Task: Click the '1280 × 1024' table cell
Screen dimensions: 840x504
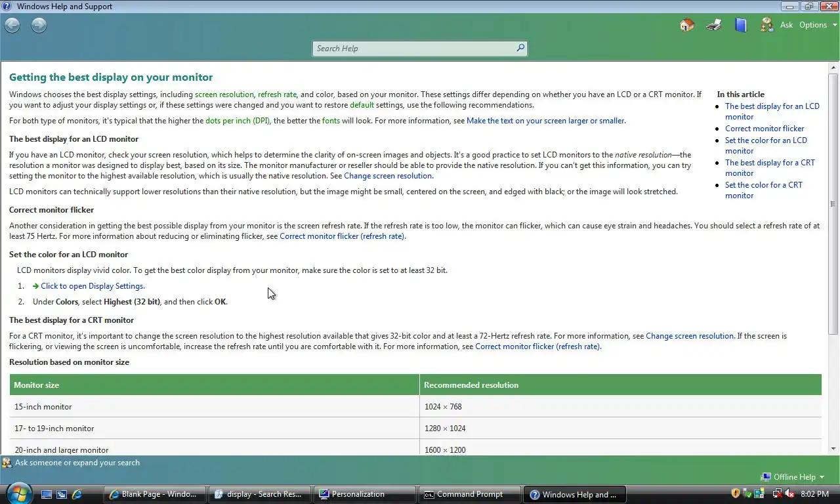Action: coord(620,429)
